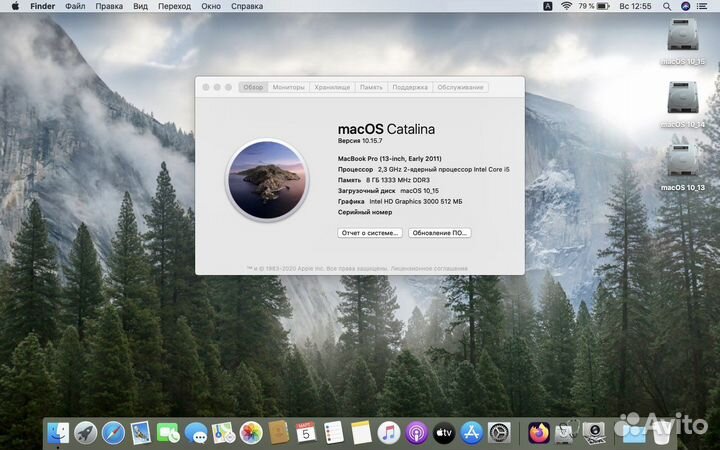Click battery 79 % status icon
The width and height of the screenshot is (720, 450).
point(593,6)
